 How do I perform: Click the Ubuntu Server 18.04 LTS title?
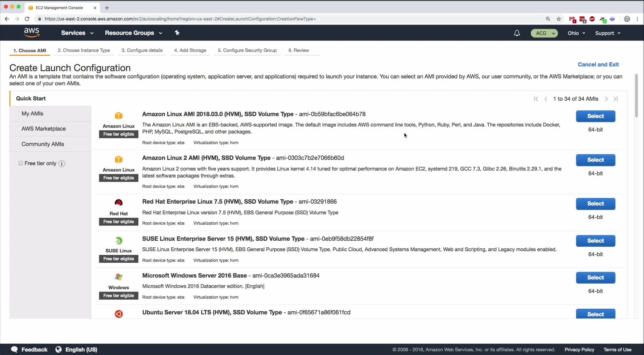pyautogui.click(x=212, y=312)
